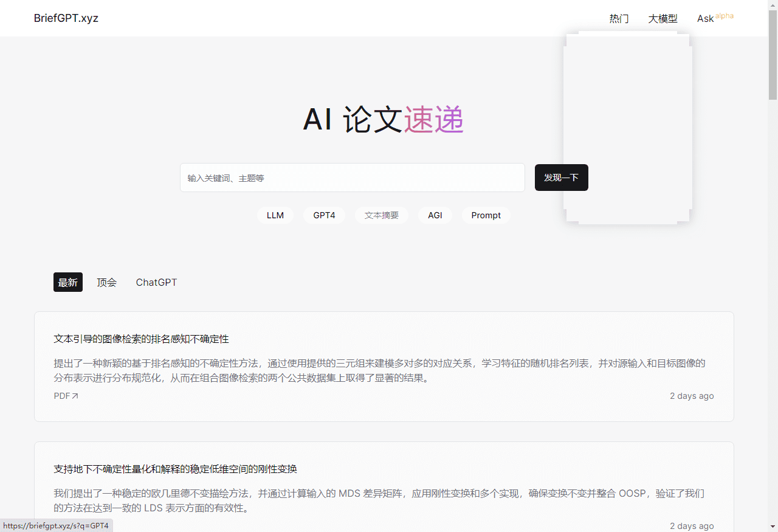
Task: Open the 大模型 navigation item
Action: pyautogui.click(x=663, y=18)
